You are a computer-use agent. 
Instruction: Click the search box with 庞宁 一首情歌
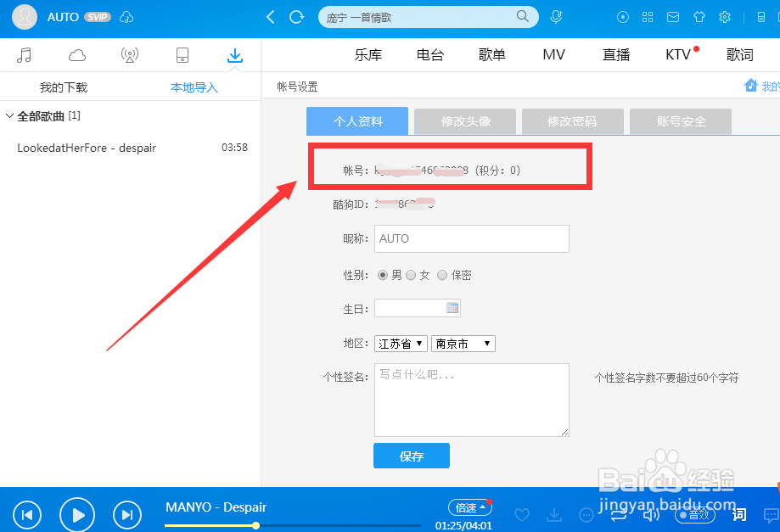pos(428,18)
